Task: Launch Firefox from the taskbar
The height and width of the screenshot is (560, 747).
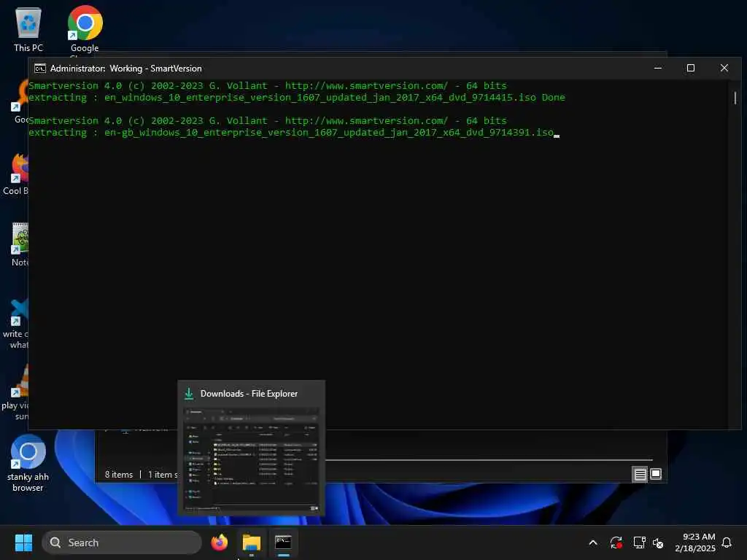Action: click(219, 542)
